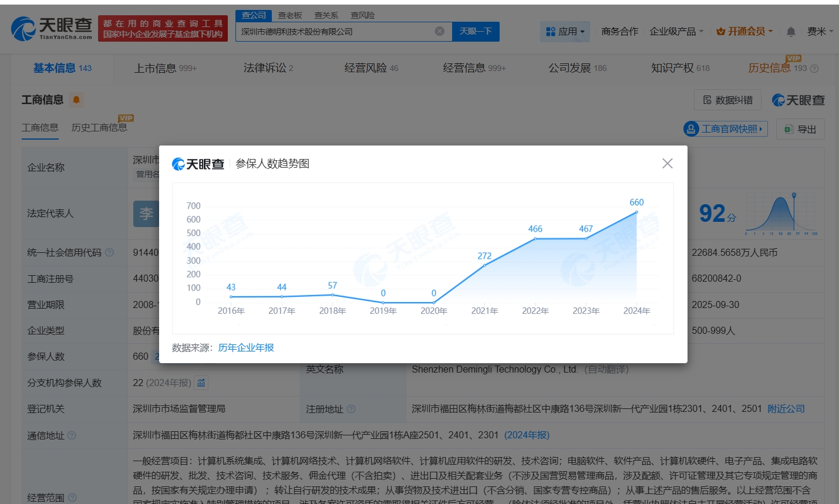Select the 公司发展 tab

tap(578, 68)
